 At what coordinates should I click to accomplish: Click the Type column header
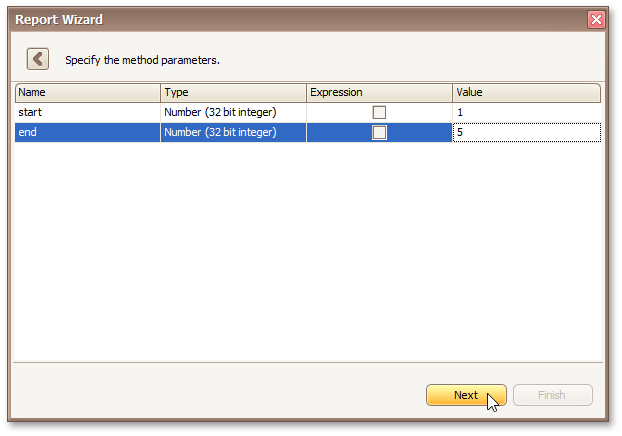point(233,93)
